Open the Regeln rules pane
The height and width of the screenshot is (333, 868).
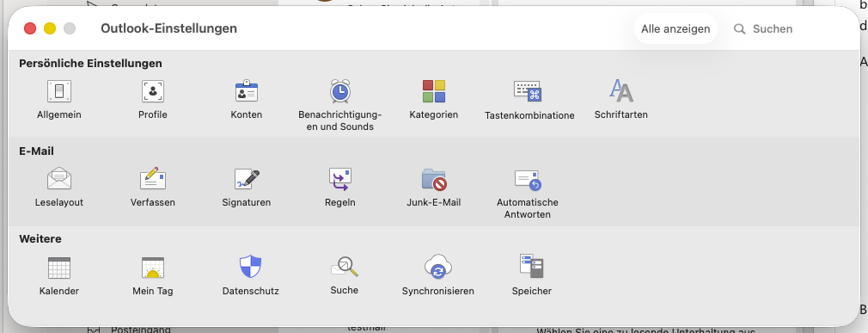tap(339, 179)
